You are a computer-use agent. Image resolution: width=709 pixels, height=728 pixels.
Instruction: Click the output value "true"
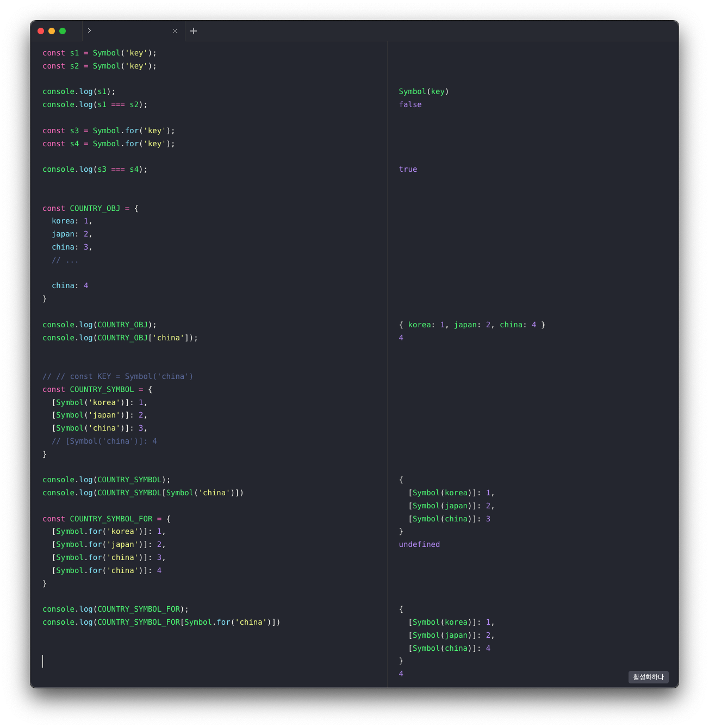[x=408, y=169]
